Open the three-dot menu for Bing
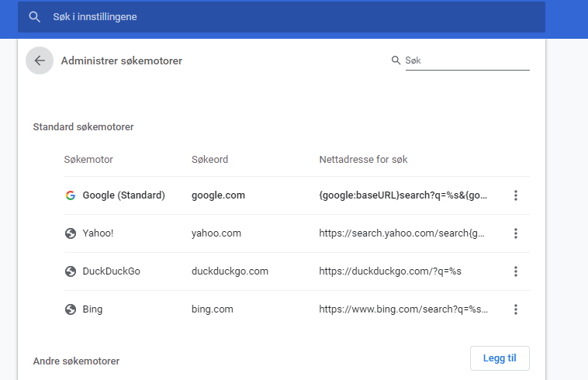The width and height of the screenshot is (588, 380). pyautogui.click(x=516, y=309)
